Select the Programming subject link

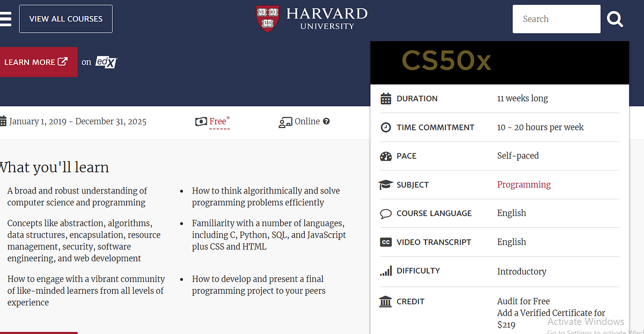click(x=524, y=184)
